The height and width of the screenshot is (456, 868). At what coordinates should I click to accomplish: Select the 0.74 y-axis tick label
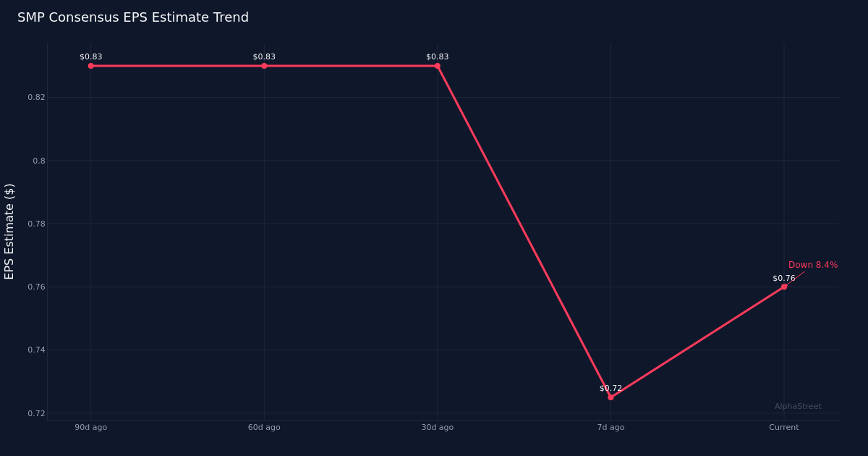36,350
